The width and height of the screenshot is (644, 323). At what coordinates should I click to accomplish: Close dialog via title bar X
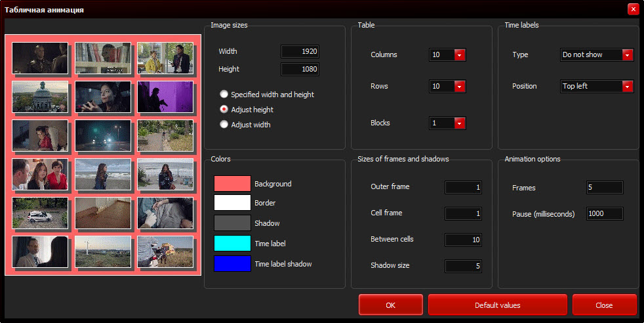coord(633,9)
